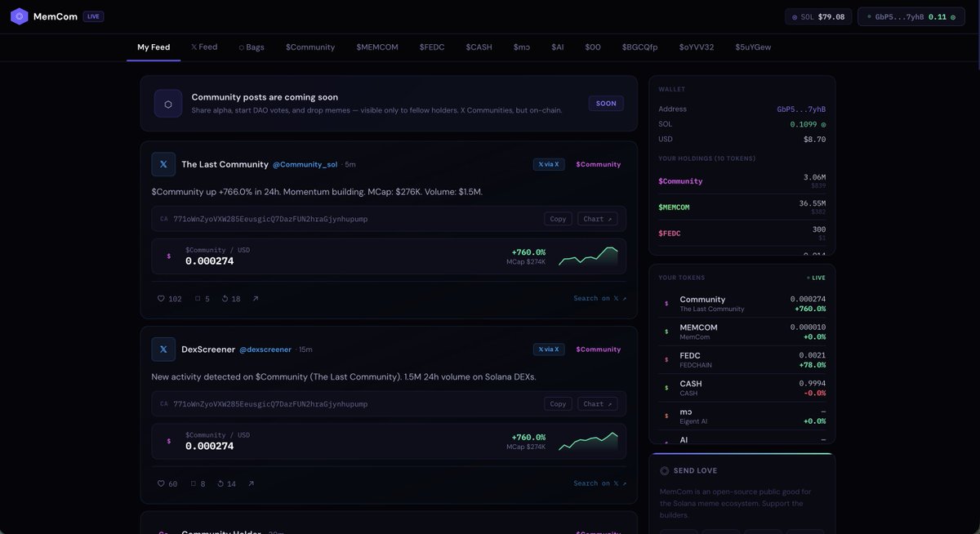Click the Send Love circle icon
Image resolution: width=980 pixels, height=534 pixels.
click(x=665, y=471)
